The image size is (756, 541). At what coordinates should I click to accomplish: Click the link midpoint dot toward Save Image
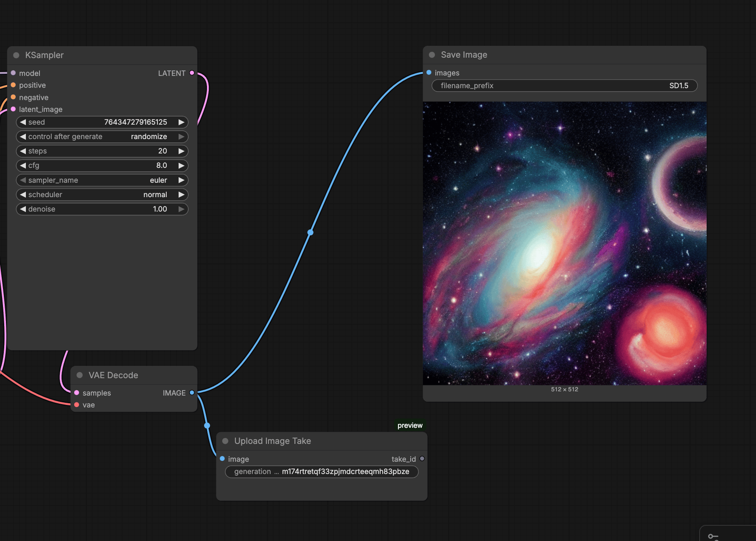tap(311, 232)
